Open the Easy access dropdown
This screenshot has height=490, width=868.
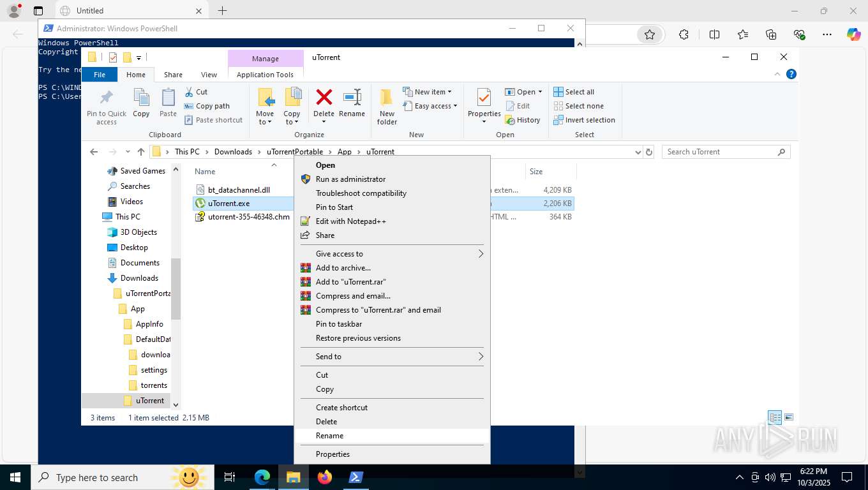(430, 106)
